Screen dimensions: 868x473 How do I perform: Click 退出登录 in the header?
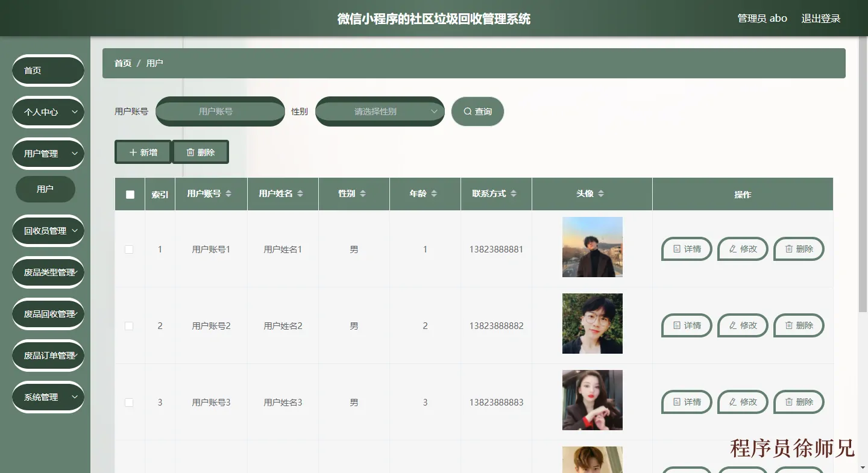[821, 19]
